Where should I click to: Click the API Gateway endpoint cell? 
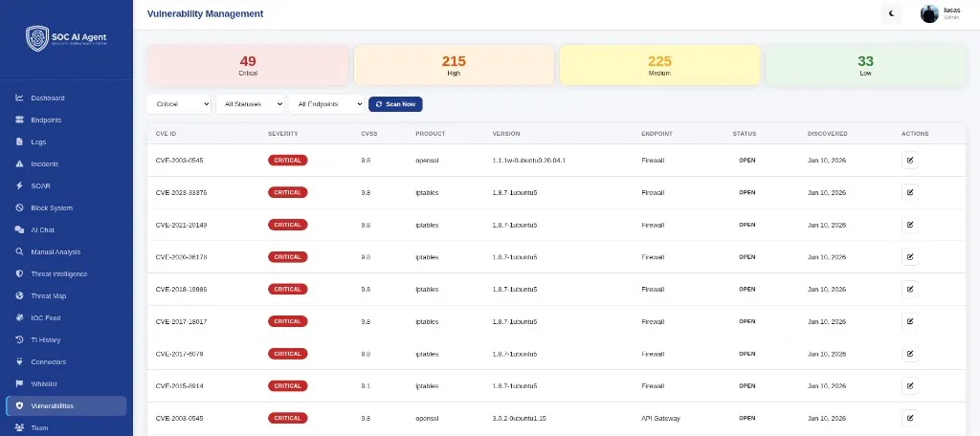pos(660,418)
